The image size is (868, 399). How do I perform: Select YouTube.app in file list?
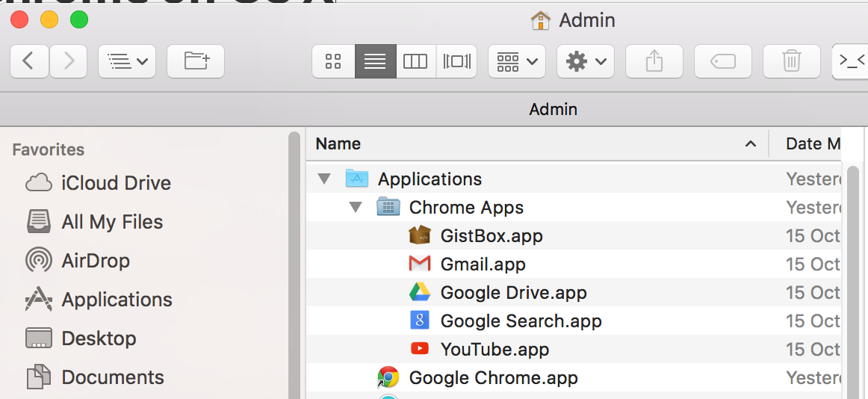pyautogui.click(x=573, y=349)
